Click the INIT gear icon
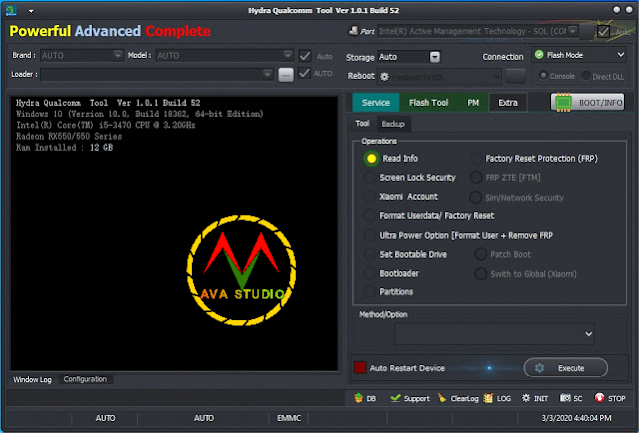The width and height of the screenshot is (640, 434). tap(526, 398)
